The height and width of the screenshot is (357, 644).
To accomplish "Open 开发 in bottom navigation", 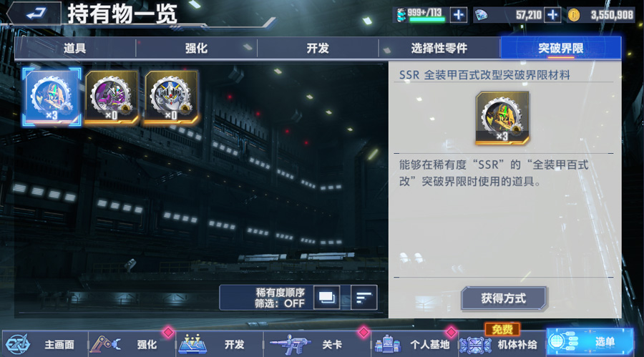I will click(x=220, y=344).
